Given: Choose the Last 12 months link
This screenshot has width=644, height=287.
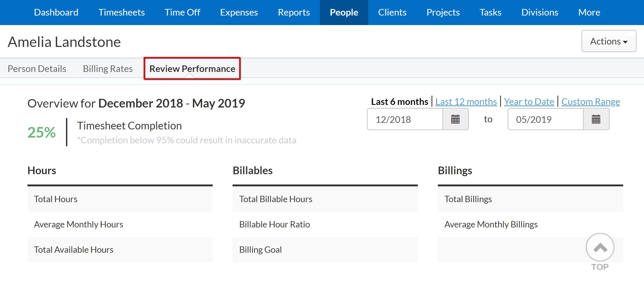Looking at the screenshot, I should click(466, 101).
